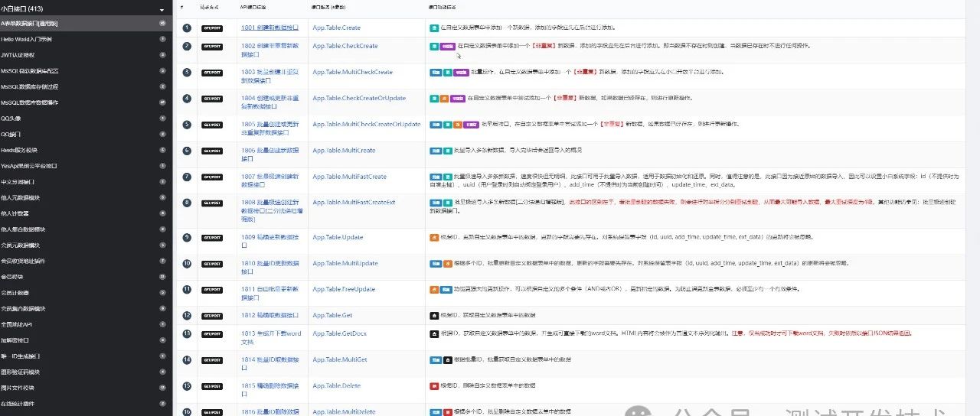The image size is (980, 416).
Task: Open the 1810 API name link
Action: tap(270, 267)
